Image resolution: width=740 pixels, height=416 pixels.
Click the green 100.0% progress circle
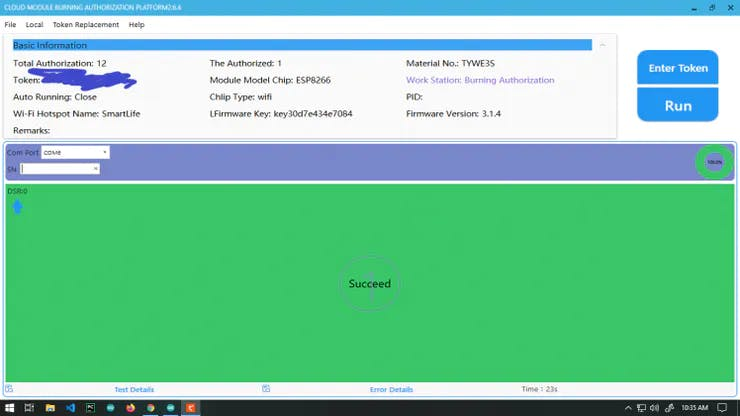[715, 162]
